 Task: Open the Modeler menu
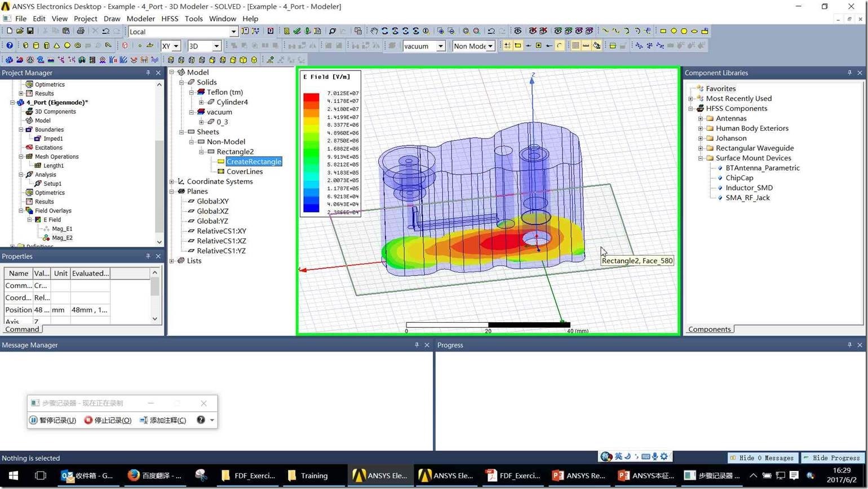(x=140, y=19)
